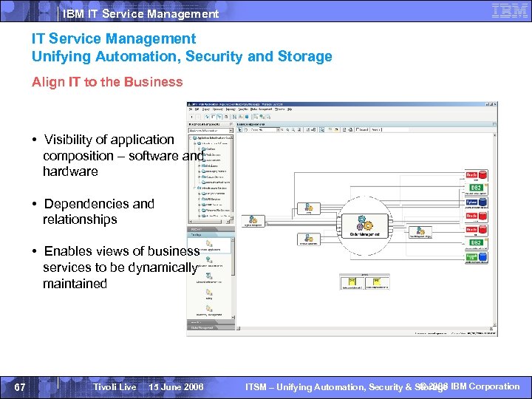Activate the hand pan tool in diagram toolbar
Image resolution: width=532 pixels, height=399 pixels.
coord(245,129)
